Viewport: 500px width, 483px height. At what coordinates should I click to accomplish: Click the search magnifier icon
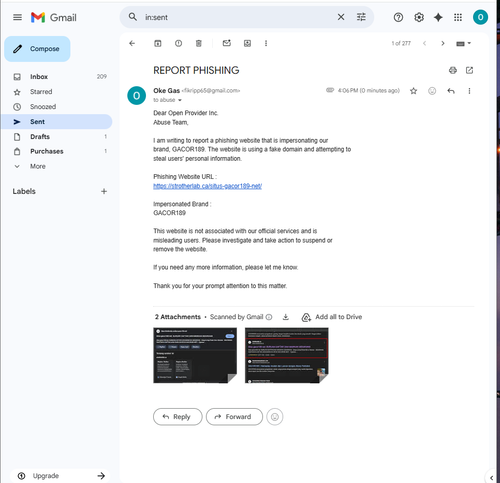click(133, 17)
